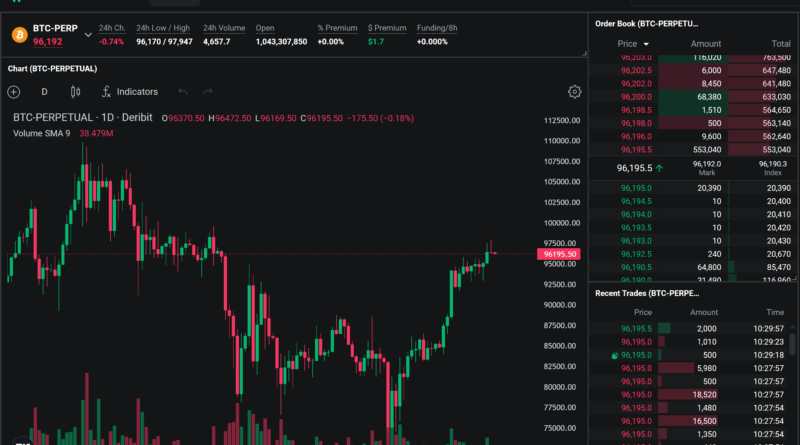Click the Volume SMA 9 legend

pos(41,134)
